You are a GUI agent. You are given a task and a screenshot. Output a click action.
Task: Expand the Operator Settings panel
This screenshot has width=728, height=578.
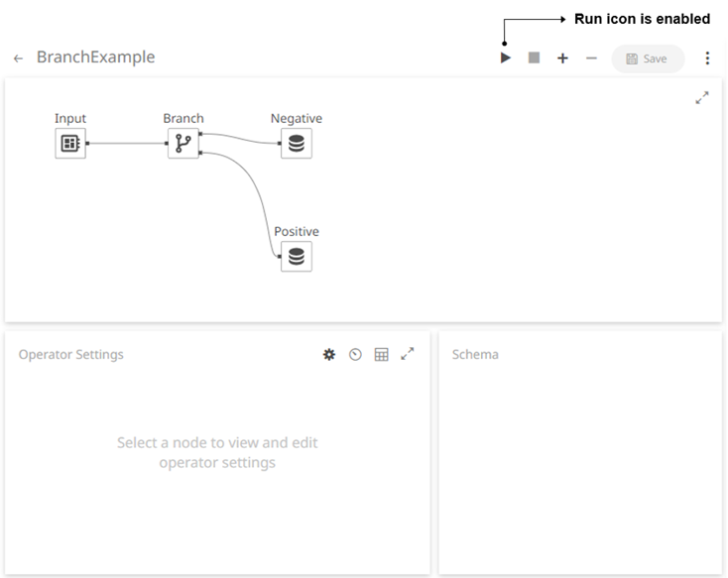(x=408, y=353)
